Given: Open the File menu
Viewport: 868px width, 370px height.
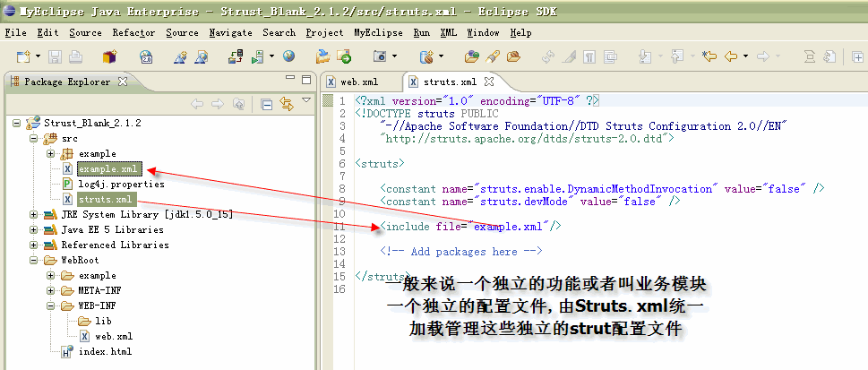Looking at the screenshot, I should 15,32.
